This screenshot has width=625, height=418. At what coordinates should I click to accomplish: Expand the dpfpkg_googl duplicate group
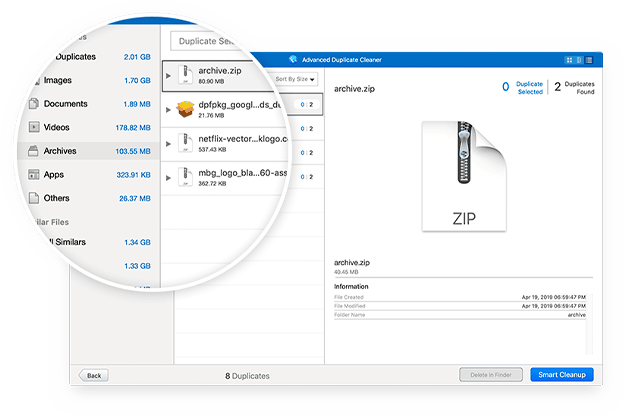pyautogui.click(x=169, y=110)
